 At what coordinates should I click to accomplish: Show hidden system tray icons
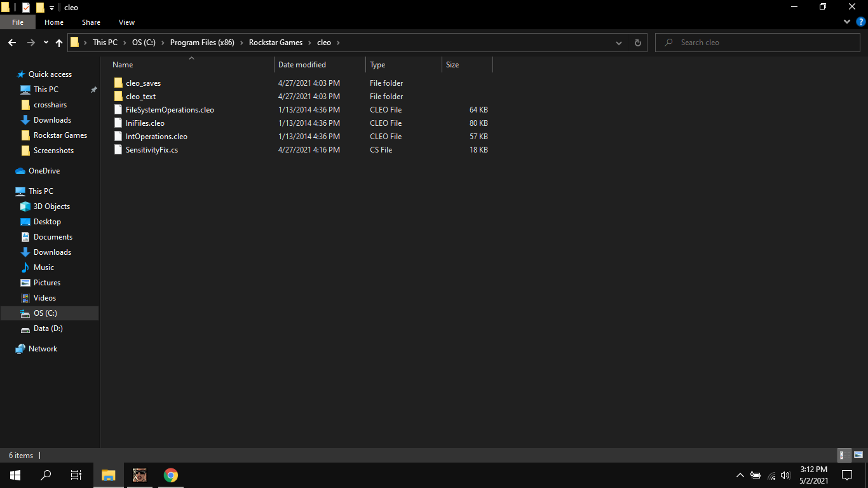(x=740, y=475)
